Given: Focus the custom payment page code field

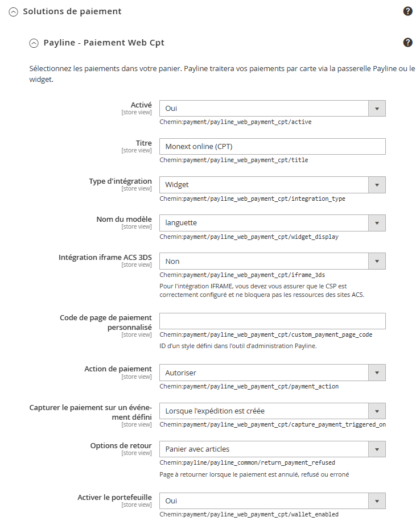Looking at the screenshot, I should point(272,321).
